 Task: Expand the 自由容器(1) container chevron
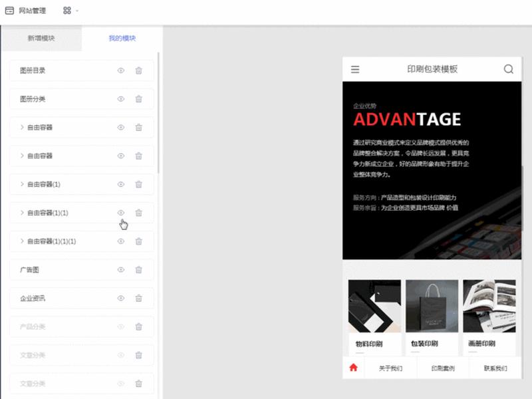[x=22, y=184]
